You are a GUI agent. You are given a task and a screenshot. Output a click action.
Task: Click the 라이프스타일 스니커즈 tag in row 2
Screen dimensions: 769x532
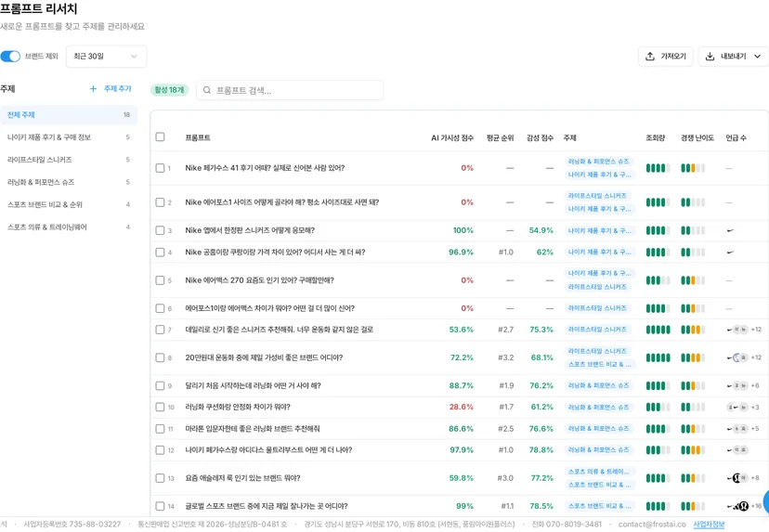coord(597,196)
